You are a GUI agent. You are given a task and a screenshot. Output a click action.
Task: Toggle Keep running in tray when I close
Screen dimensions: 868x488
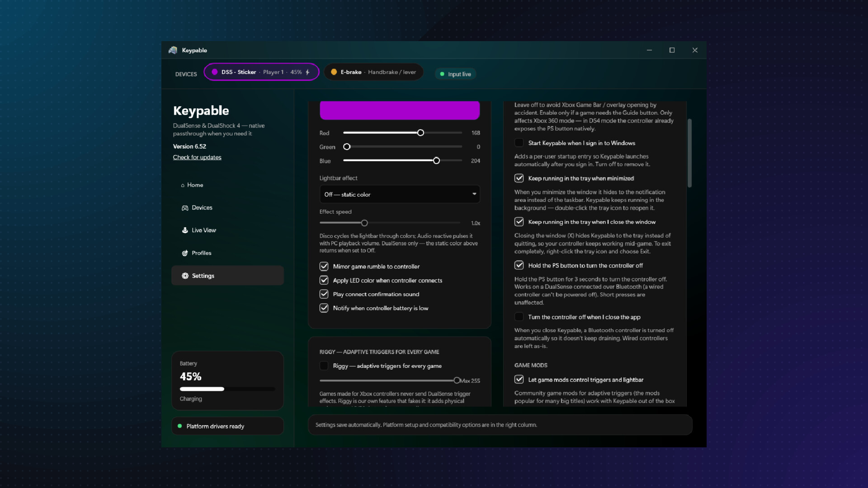pos(519,222)
